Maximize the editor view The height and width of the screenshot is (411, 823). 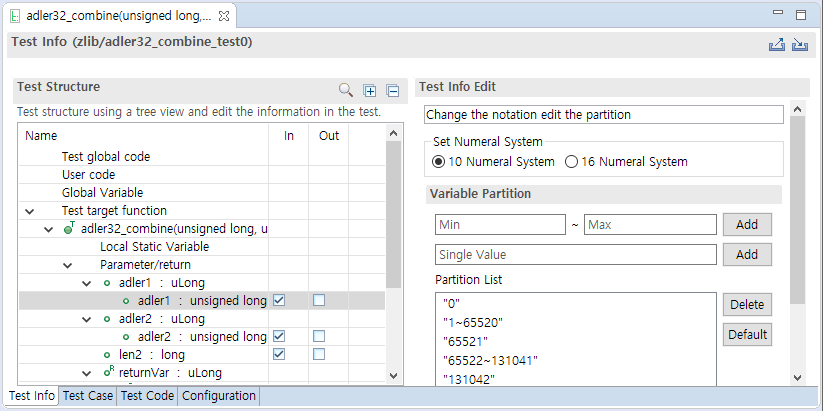coord(801,15)
